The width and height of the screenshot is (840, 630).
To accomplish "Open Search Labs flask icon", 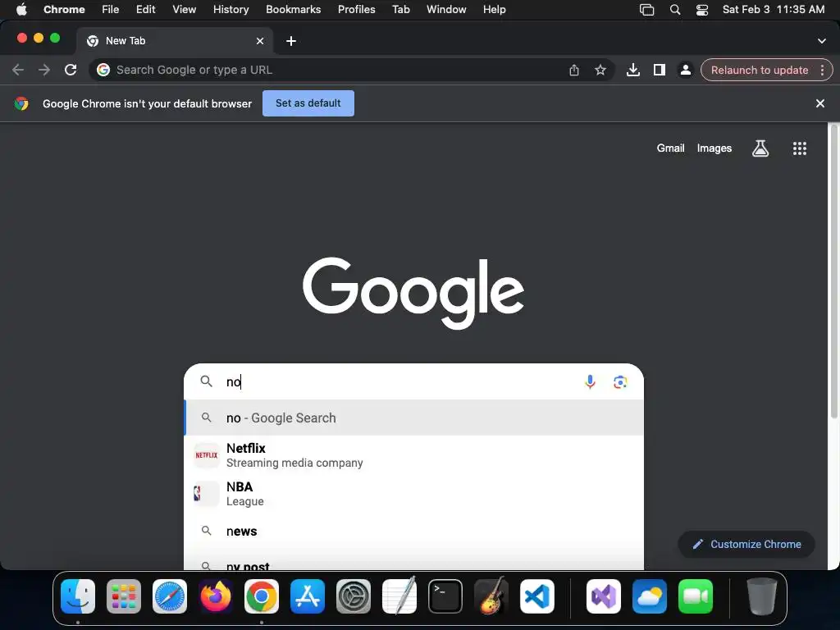I will coord(760,148).
